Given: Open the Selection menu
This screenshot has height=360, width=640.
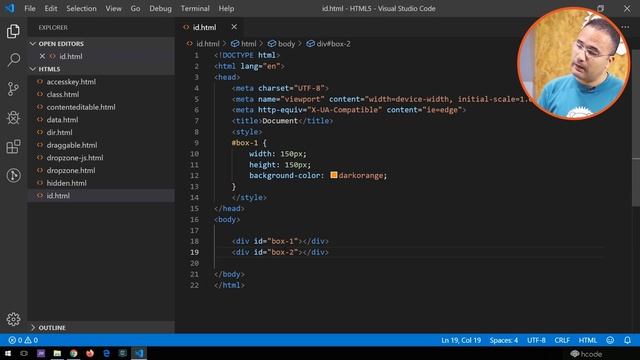Looking at the screenshot, I should coord(82,8).
